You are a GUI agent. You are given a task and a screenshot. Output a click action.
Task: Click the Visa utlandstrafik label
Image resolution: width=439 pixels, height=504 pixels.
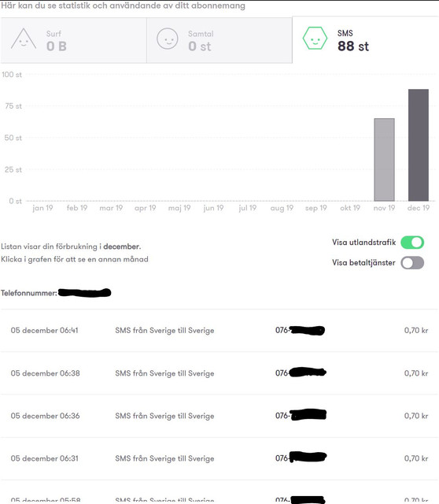click(x=363, y=243)
